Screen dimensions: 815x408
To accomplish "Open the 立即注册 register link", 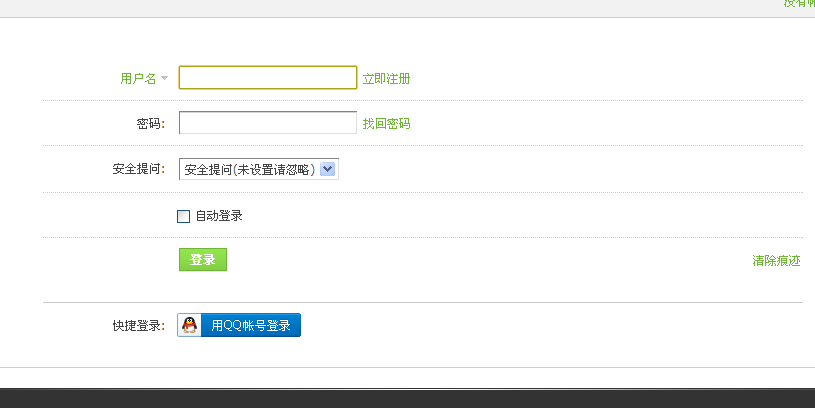I will point(386,78).
